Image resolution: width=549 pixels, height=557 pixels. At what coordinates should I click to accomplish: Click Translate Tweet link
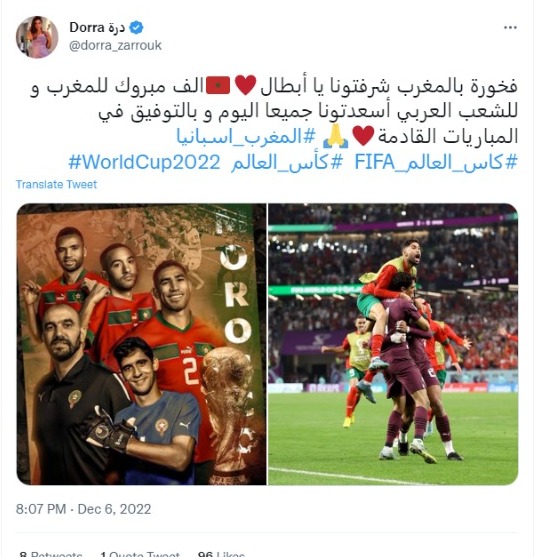click(x=56, y=184)
